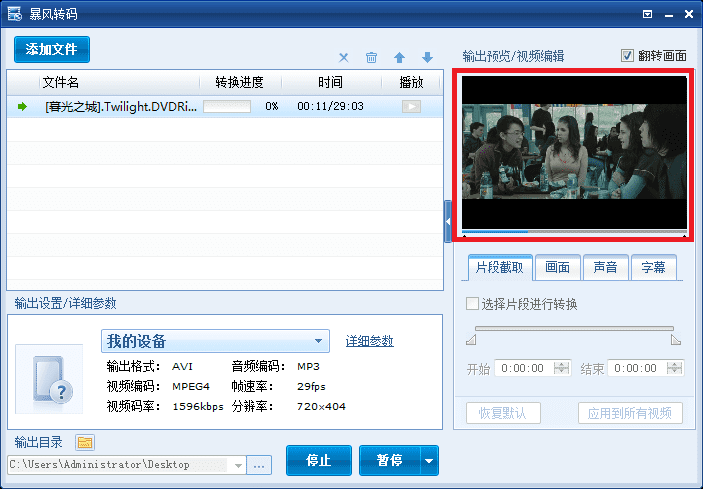Click the 应用到所有视频 button

coord(630,413)
